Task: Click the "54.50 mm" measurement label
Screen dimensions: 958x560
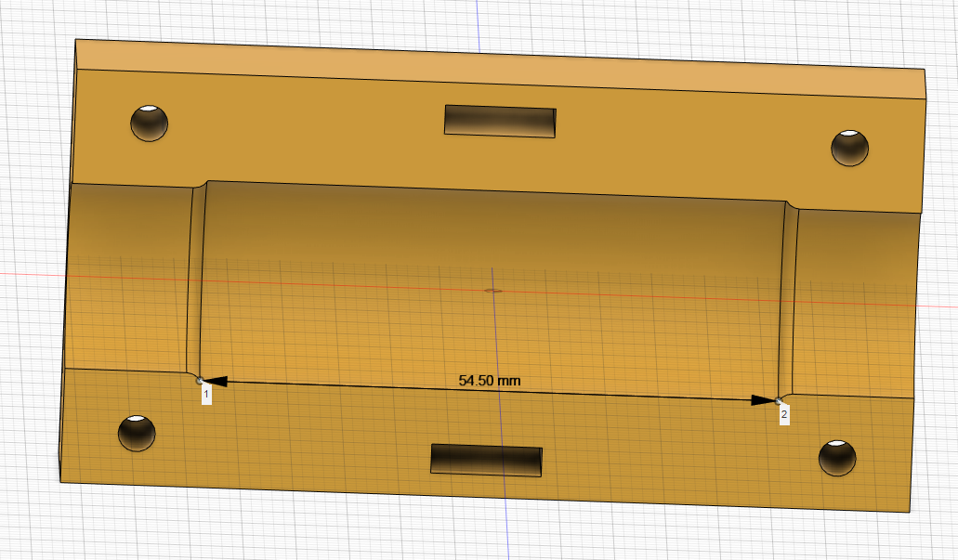Action: 490,381
